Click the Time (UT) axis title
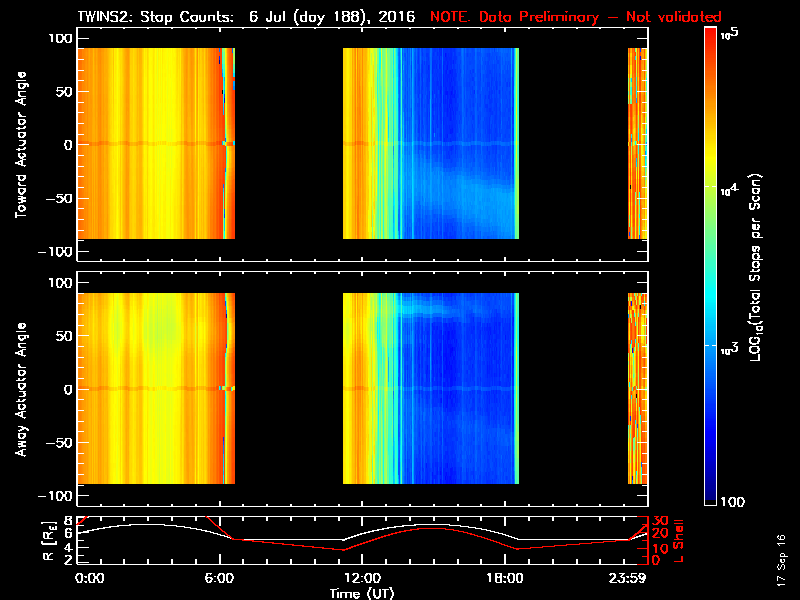This screenshot has width=800, height=600. (362, 593)
